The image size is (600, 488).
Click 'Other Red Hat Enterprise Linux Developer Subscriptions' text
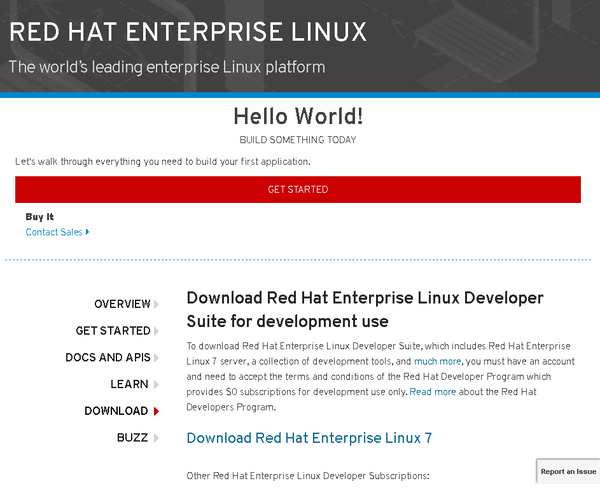[x=308, y=476]
